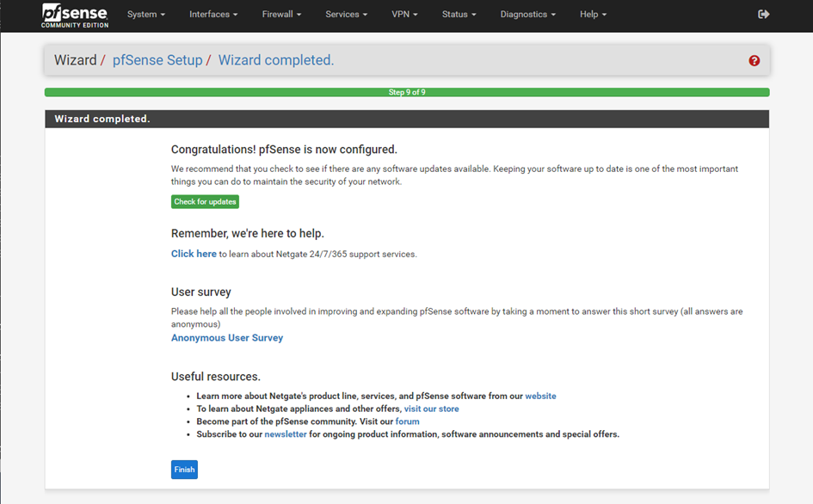Follow the Click here support link
Viewport: 813px width, 504px height.
[194, 254]
